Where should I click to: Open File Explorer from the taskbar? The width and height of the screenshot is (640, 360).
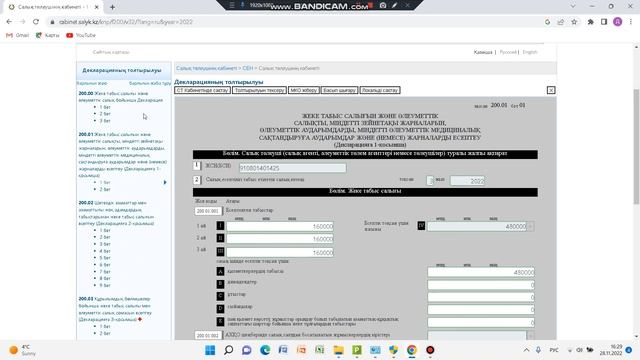click(338, 350)
